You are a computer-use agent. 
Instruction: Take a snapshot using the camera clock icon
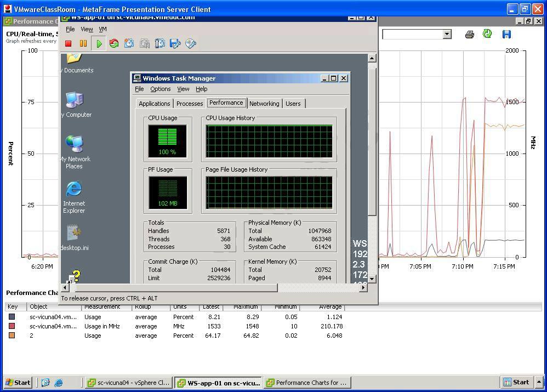(129, 44)
